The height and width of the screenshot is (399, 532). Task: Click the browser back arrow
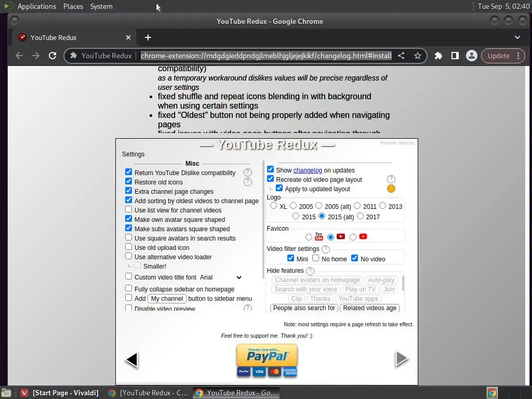pos(19,56)
